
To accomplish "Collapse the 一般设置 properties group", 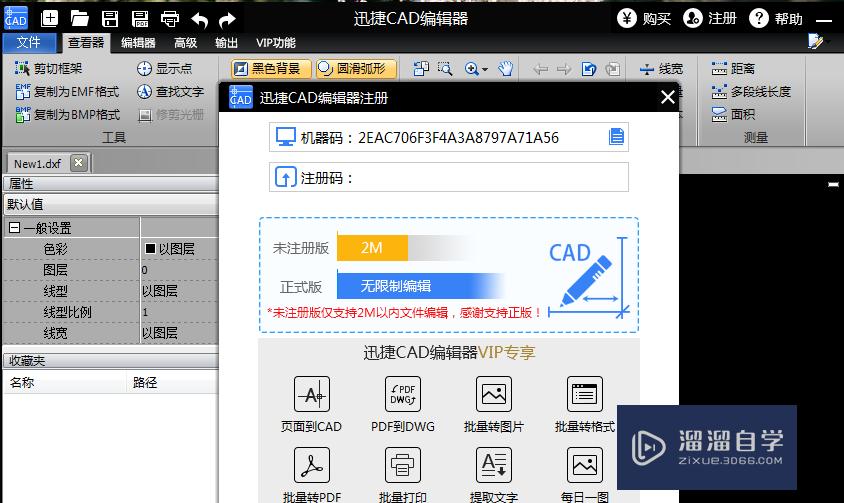I will (x=15, y=228).
